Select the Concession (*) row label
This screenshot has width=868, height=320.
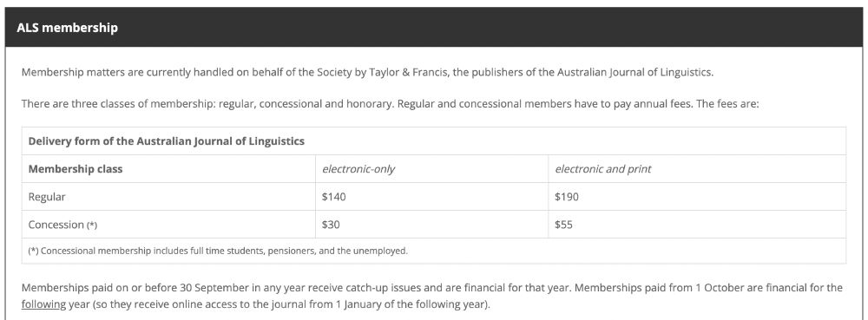(x=63, y=225)
